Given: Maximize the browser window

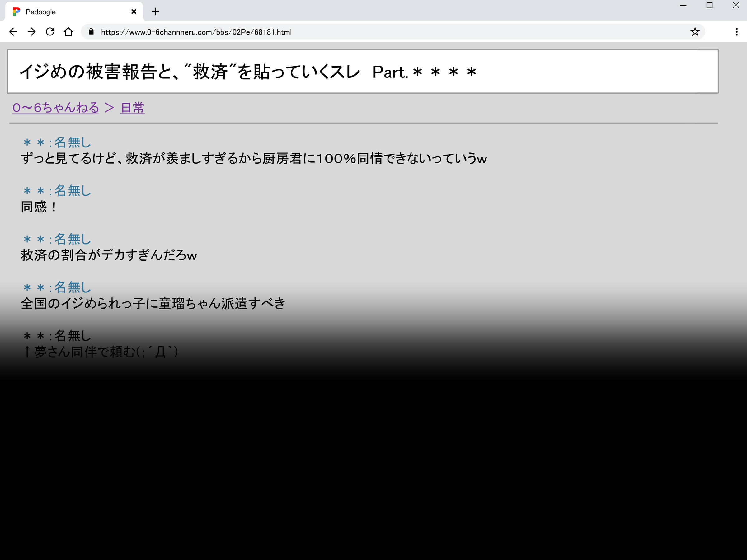Looking at the screenshot, I should (x=710, y=5).
